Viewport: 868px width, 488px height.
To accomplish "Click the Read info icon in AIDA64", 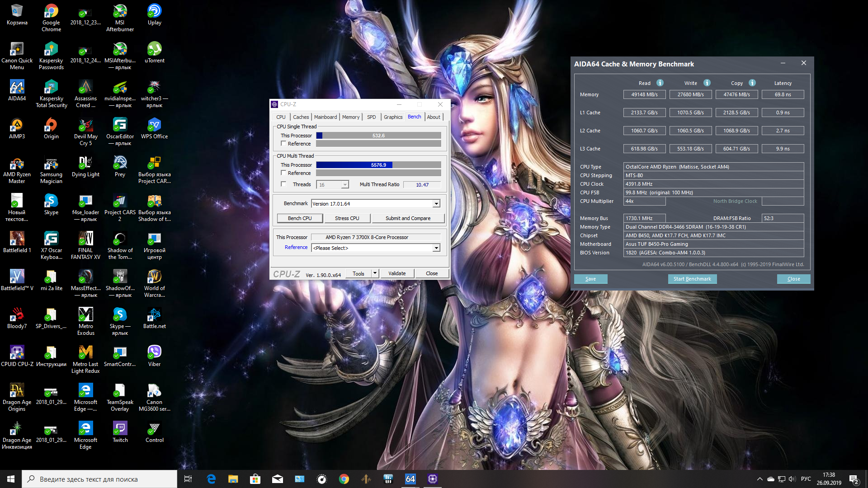I will [660, 83].
